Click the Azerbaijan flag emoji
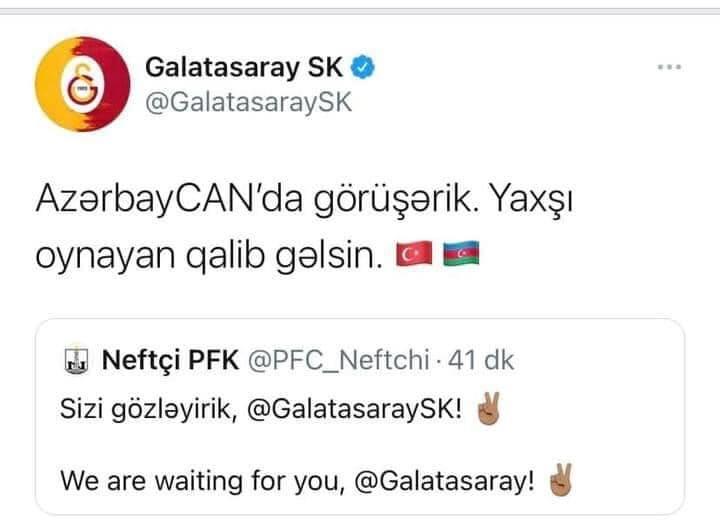The height and width of the screenshot is (531, 720). [461, 254]
